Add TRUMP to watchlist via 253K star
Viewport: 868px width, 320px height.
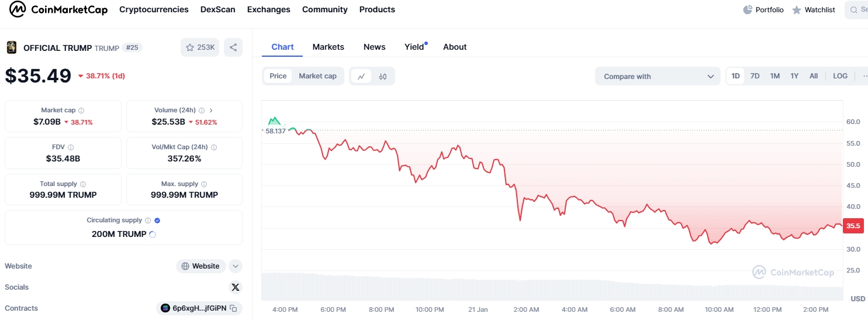click(x=200, y=47)
